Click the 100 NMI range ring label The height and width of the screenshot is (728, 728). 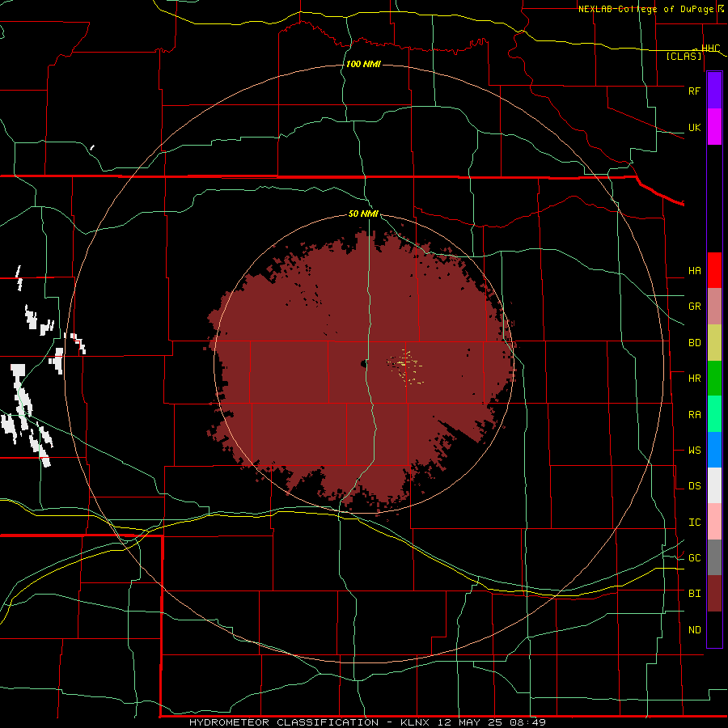click(x=363, y=64)
